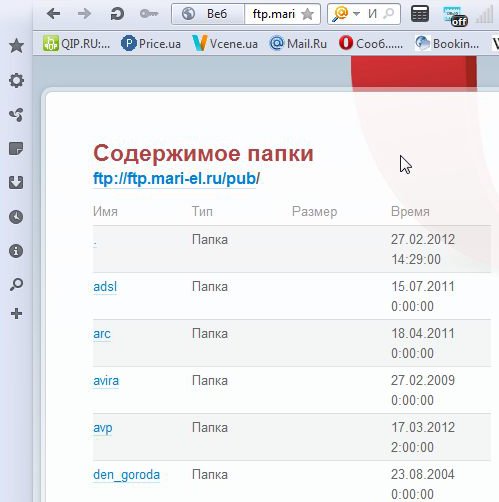The height and width of the screenshot is (502, 499).
Task: Follow the ftp://ftp.mari-el.ru/pub/ link
Action: tap(176, 179)
